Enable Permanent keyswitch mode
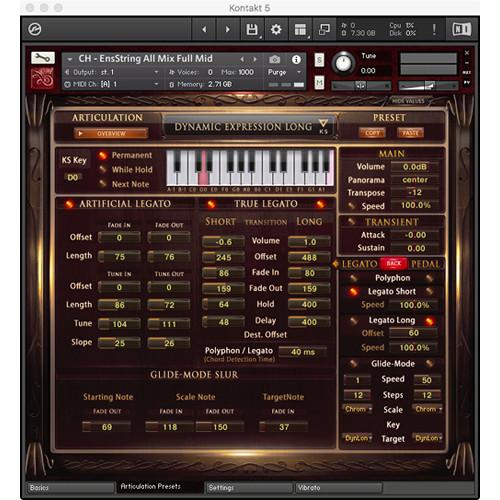The height and width of the screenshot is (500, 500). (x=103, y=155)
